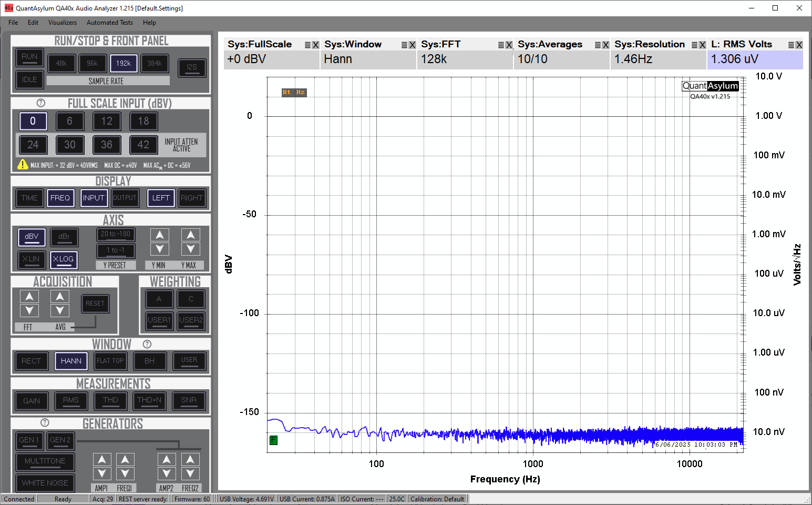The height and width of the screenshot is (505, 812).
Task: Enable C weighting
Action: point(191,299)
